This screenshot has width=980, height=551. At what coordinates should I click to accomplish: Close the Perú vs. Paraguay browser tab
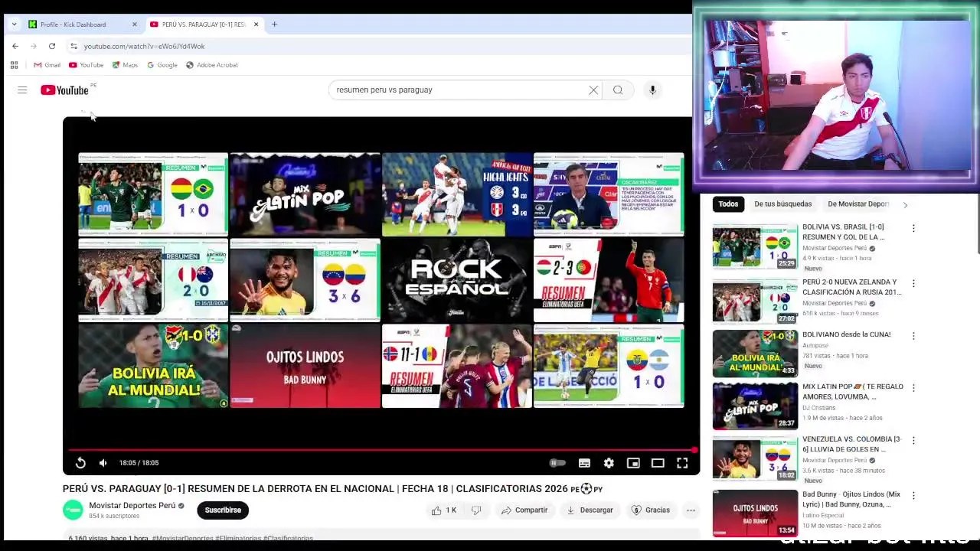(256, 24)
